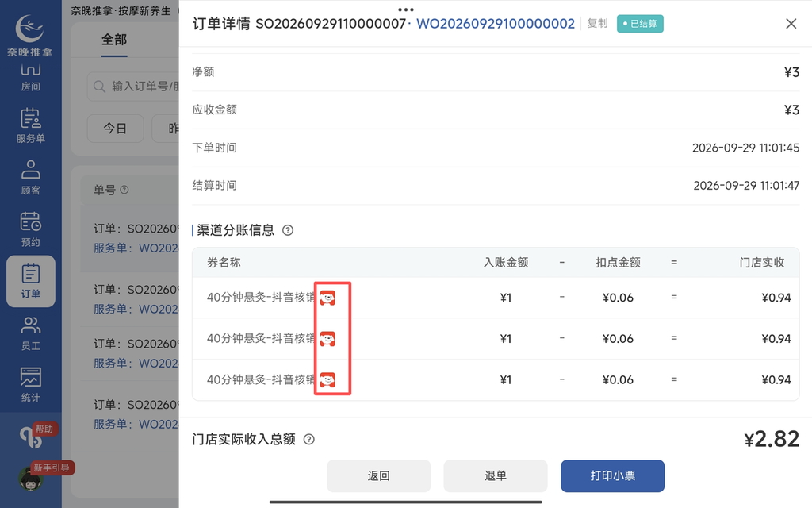Open 统计 statistics in sidebar
812x508 pixels.
(31, 385)
